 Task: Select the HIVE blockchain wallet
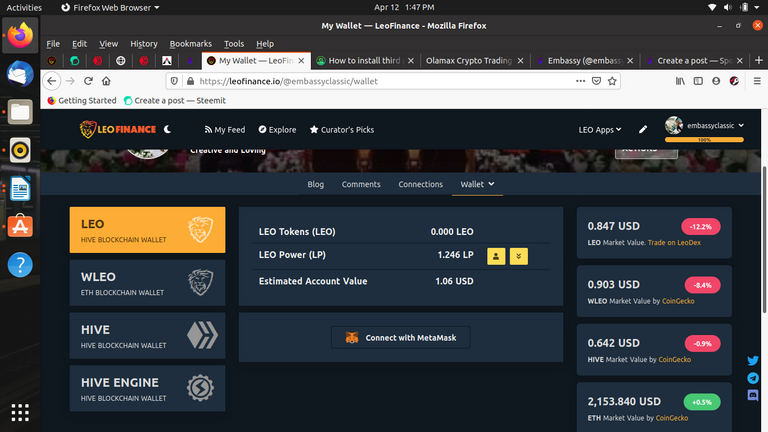coord(147,336)
